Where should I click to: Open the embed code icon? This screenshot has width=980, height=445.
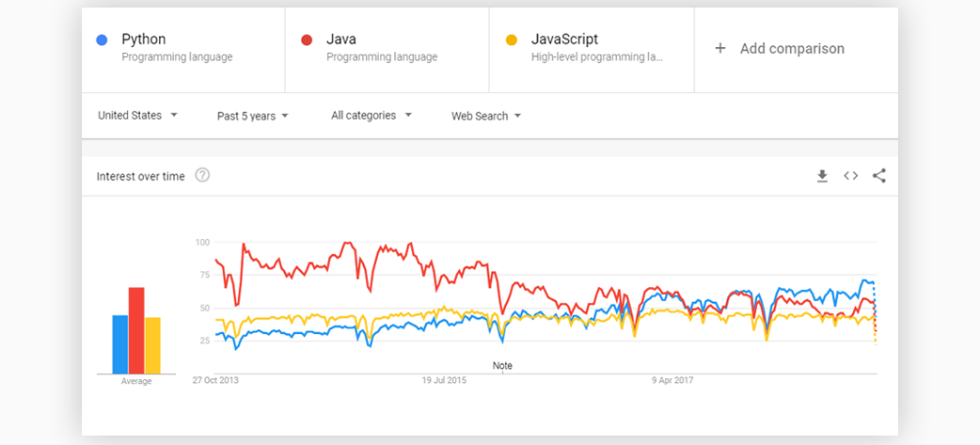click(x=850, y=176)
